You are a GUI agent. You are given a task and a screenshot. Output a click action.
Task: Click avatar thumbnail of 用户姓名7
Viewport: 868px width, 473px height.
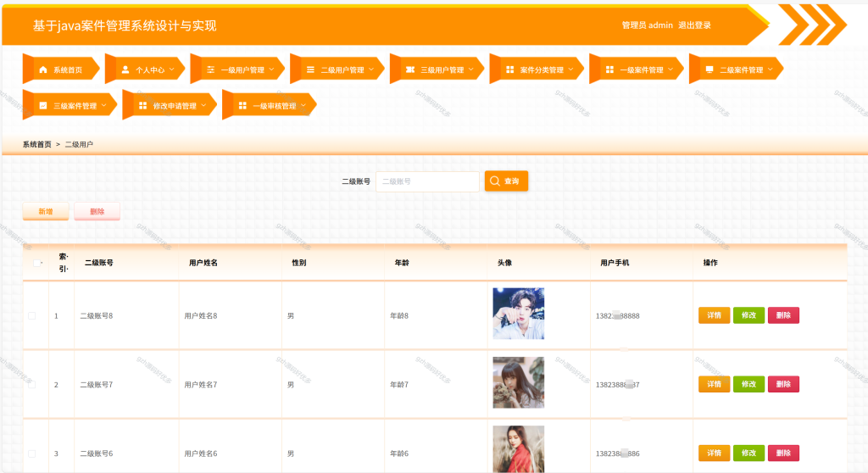(518, 382)
